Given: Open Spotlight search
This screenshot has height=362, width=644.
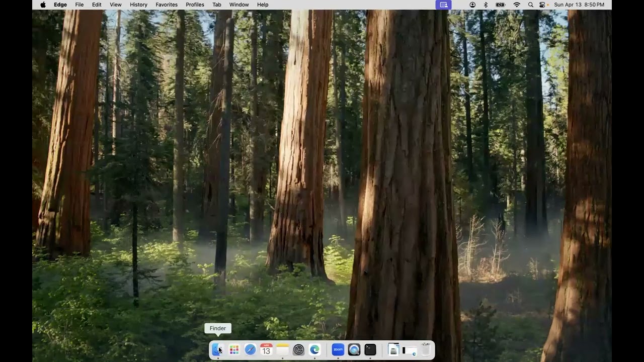Looking at the screenshot, I should (531, 5).
